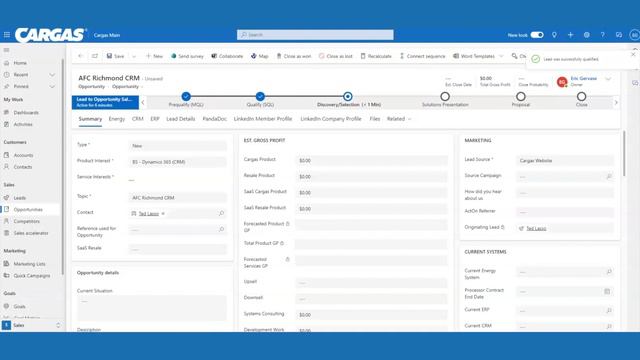640x360 pixels.
Task: Click the Save button
Action: (116, 56)
